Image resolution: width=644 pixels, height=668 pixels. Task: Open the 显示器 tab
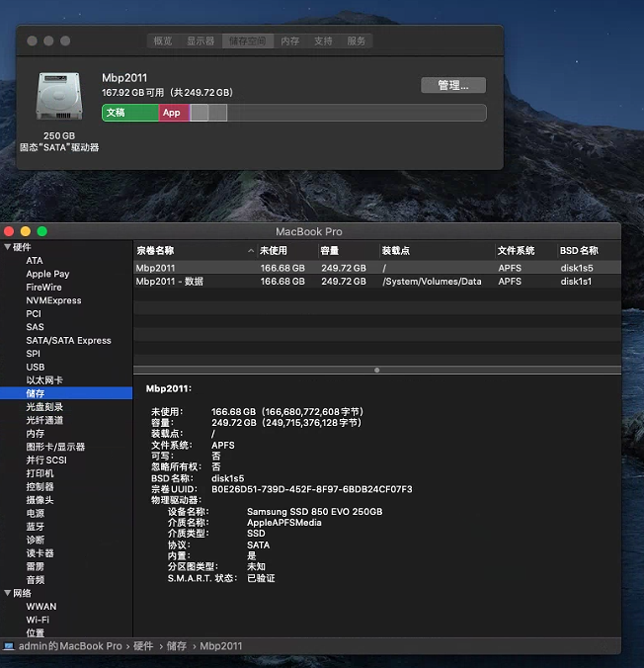point(201,41)
